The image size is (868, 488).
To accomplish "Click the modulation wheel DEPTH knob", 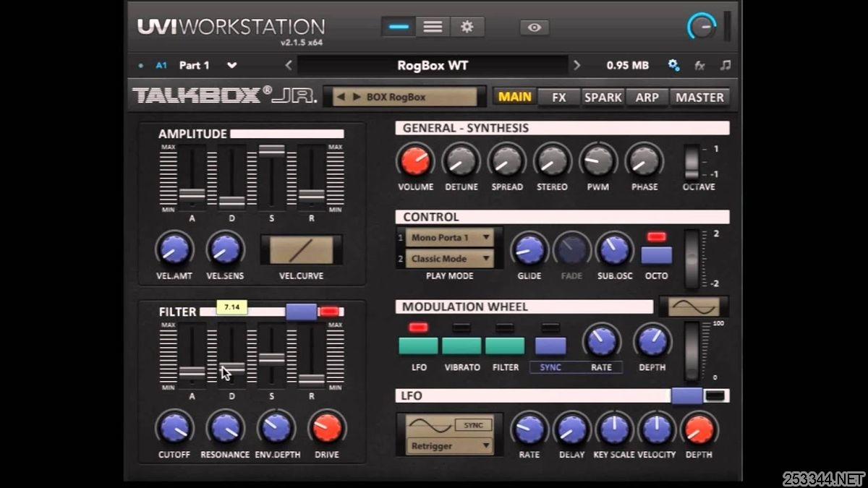I will 652,341.
